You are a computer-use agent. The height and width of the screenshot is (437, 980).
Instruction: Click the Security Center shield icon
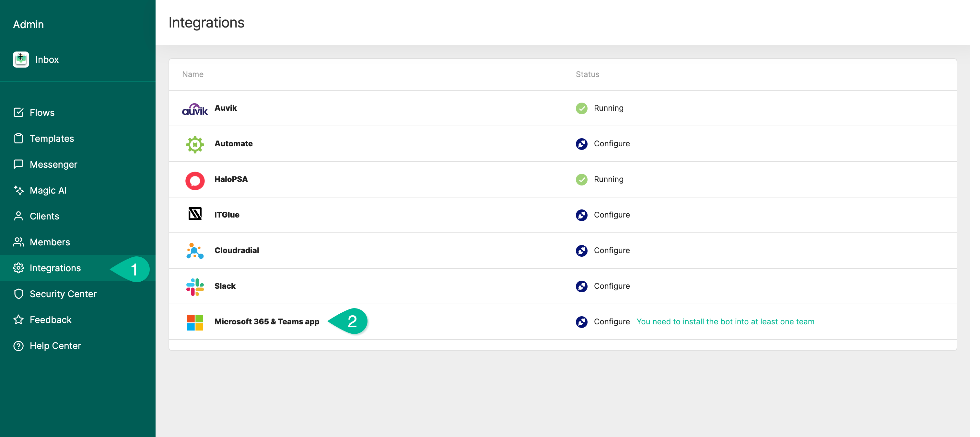point(18,294)
